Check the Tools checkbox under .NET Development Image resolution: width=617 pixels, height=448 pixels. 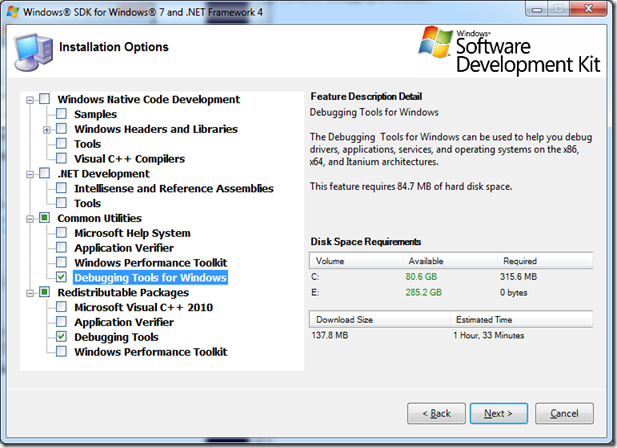[x=61, y=203]
